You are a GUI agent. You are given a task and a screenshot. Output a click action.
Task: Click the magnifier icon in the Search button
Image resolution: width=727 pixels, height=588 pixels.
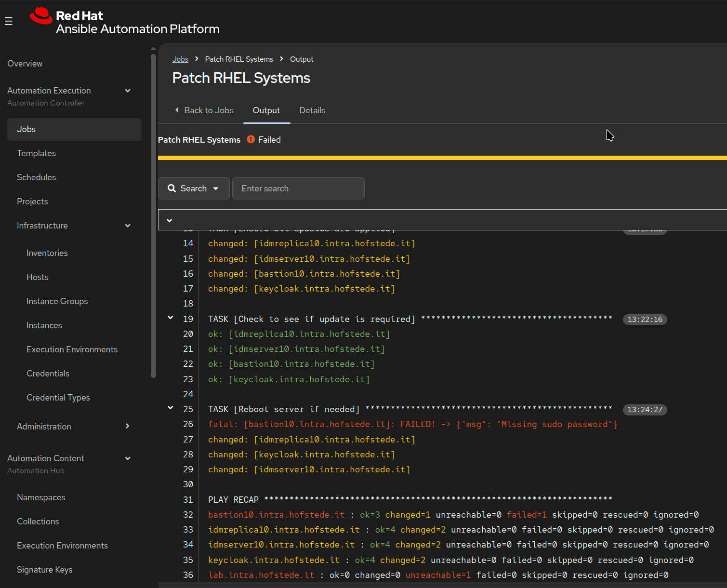click(172, 188)
